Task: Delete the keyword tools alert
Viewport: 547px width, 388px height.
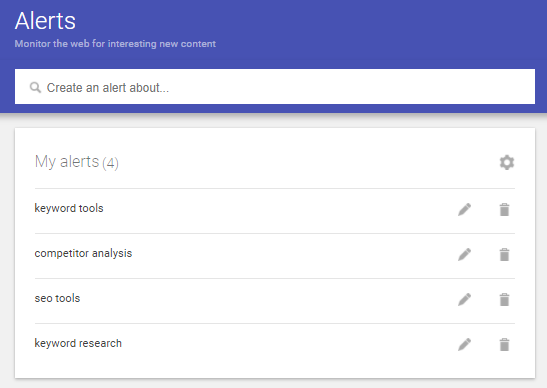Action: point(504,210)
